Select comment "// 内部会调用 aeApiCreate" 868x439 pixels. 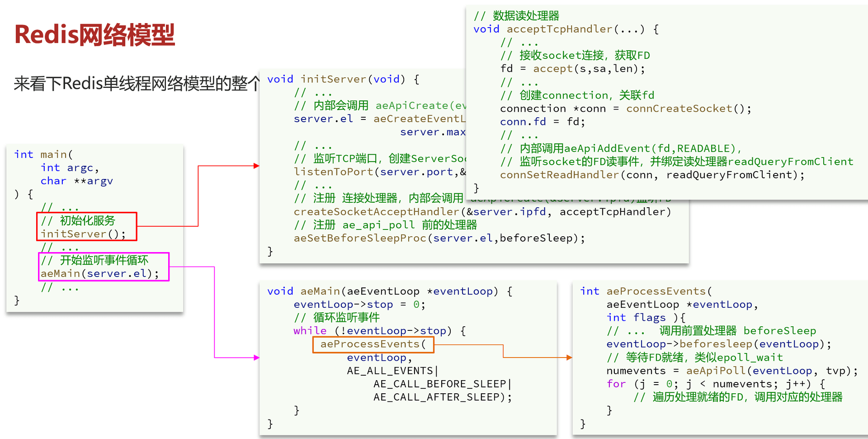point(380,105)
